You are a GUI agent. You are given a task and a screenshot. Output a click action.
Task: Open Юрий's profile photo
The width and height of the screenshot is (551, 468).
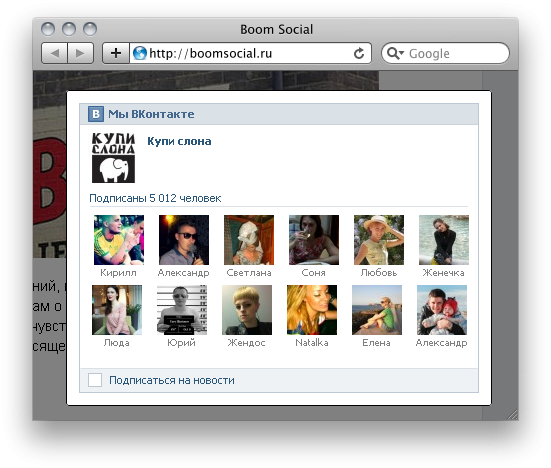[182, 310]
